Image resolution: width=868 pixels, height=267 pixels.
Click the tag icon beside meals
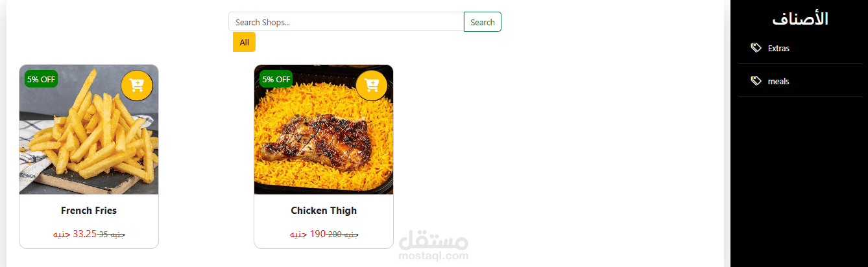(x=756, y=80)
